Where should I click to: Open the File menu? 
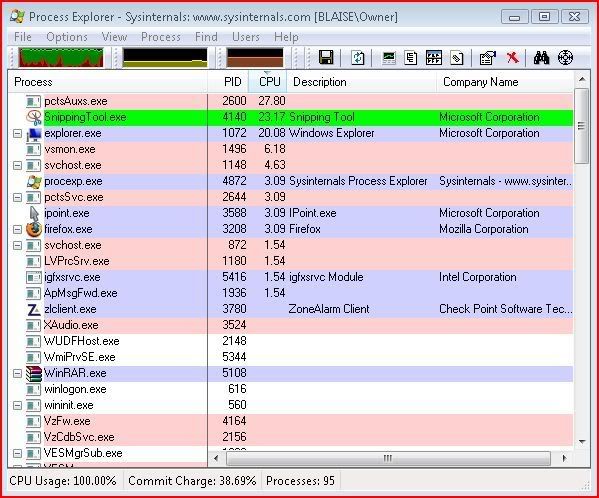coord(23,37)
